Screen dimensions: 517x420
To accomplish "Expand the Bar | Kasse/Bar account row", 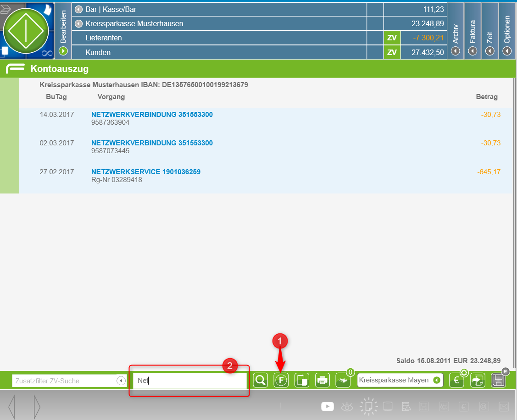I will pyautogui.click(x=78, y=9).
